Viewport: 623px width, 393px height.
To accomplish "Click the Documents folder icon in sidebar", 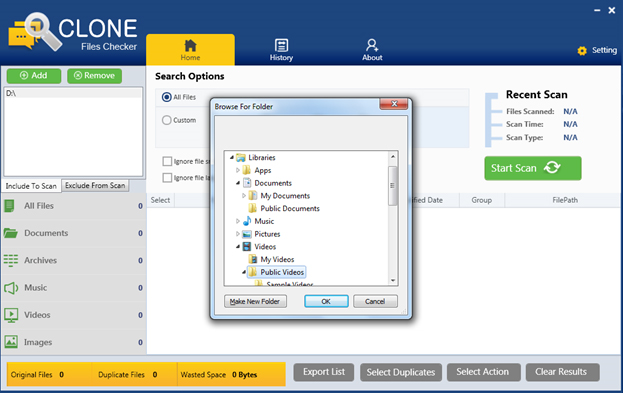I will [x=11, y=233].
